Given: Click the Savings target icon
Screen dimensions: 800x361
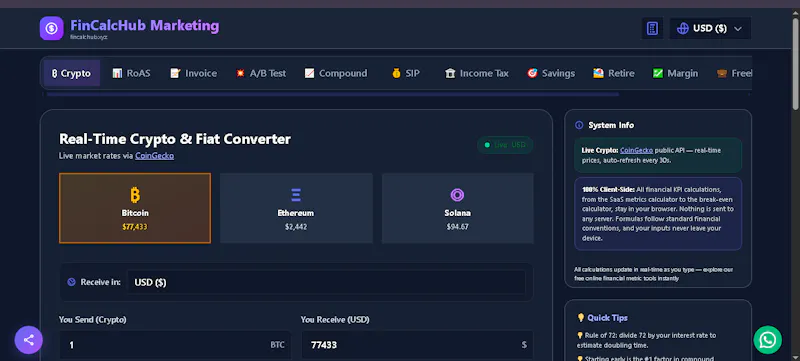Looking at the screenshot, I should pos(533,73).
